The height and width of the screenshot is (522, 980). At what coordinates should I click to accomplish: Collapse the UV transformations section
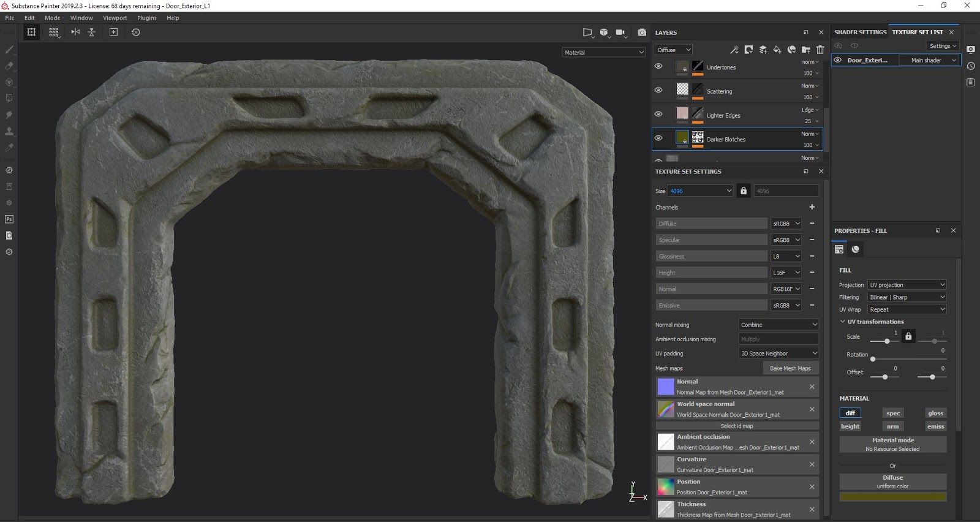coord(843,322)
